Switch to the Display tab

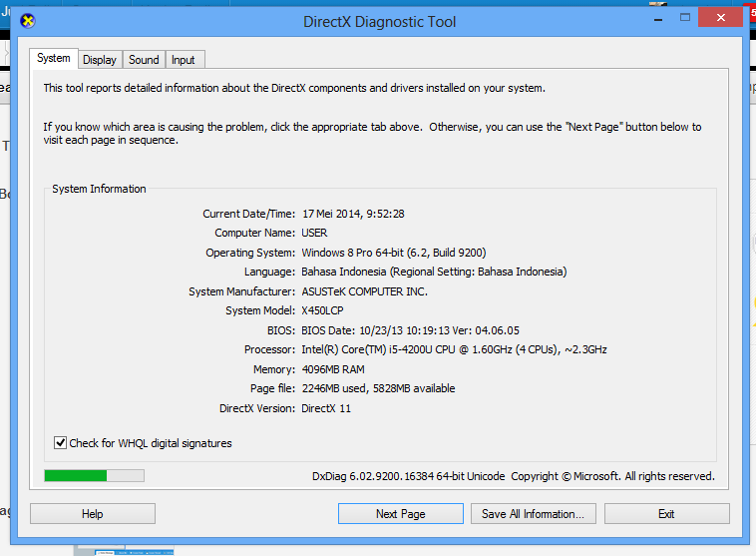coord(100,60)
